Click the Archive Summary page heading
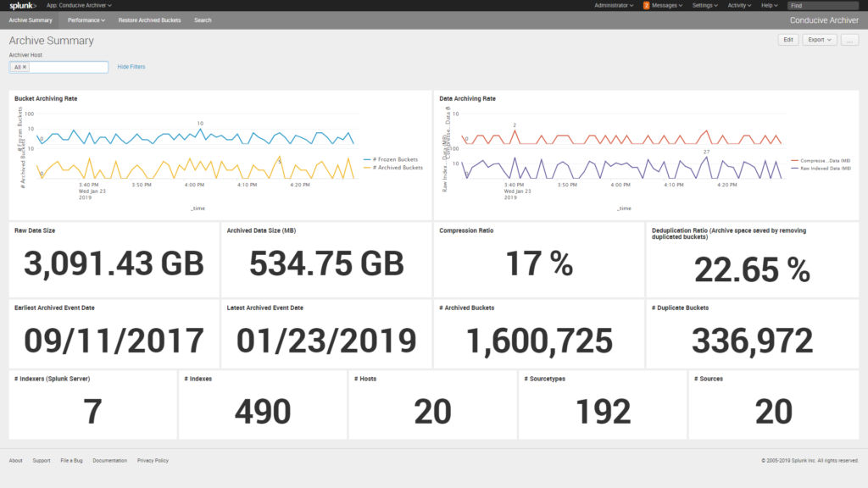This screenshot has height=488, width=868. coord(52,41)
